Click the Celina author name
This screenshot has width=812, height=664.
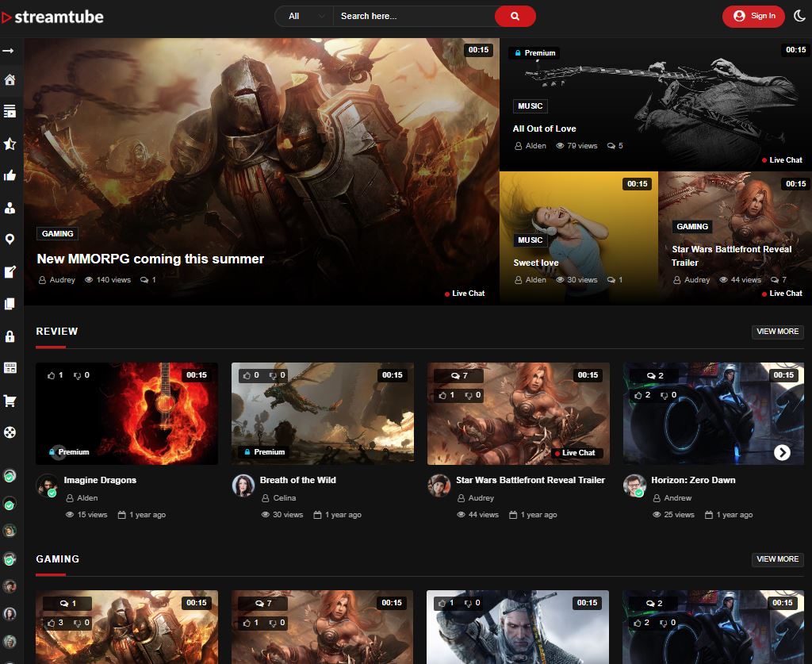(x=285, y=497)
